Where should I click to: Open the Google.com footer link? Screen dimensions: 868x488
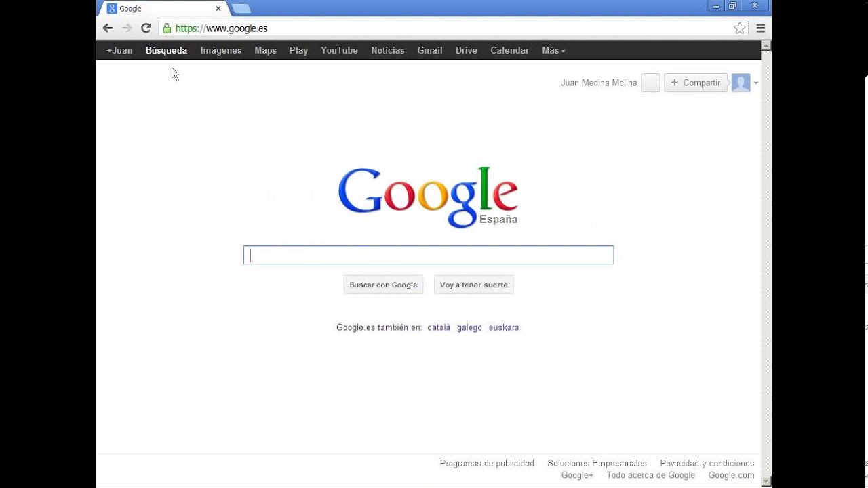pos(731,475)
